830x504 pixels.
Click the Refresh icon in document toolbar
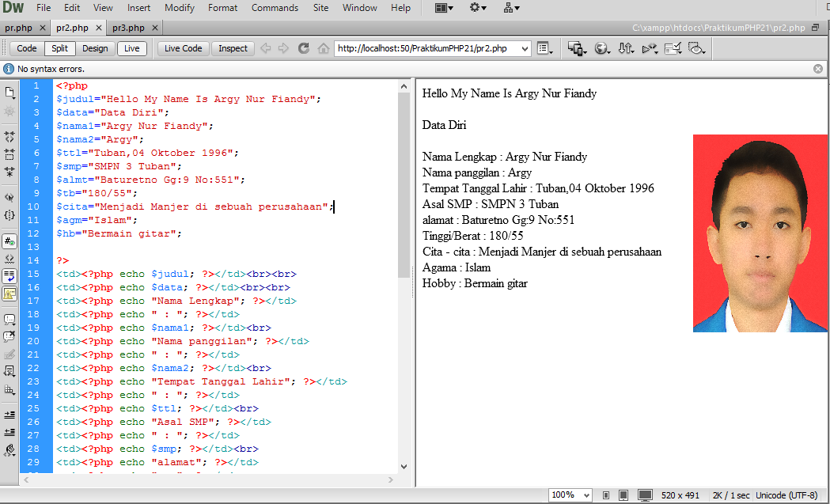click(x=303, y=48)
